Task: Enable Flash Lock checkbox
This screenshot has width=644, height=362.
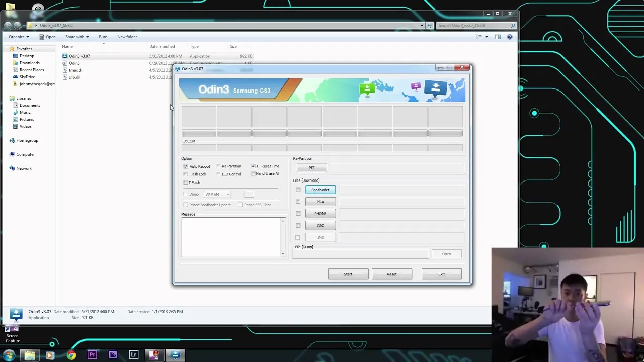Action: (x=186, y=174)
